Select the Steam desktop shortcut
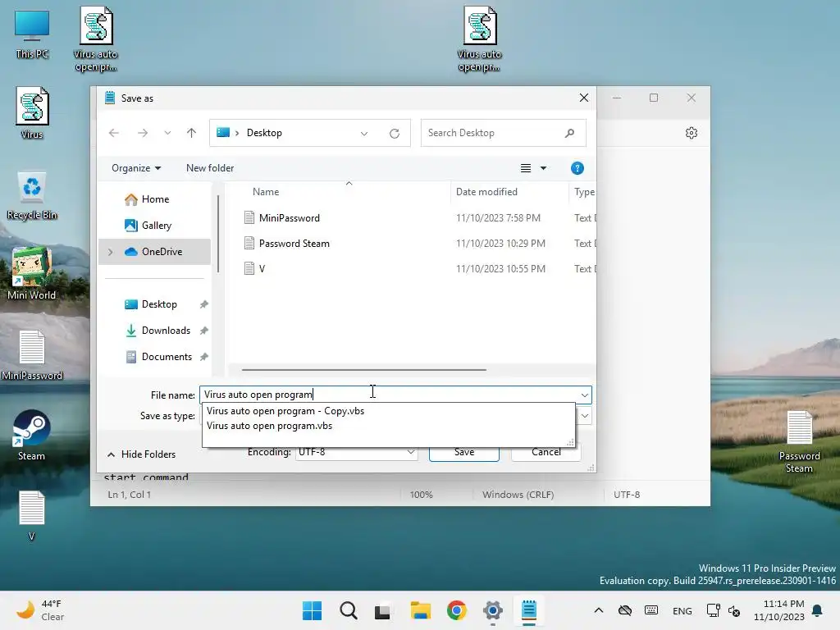 pyautogui.click(x=32, y=435)
